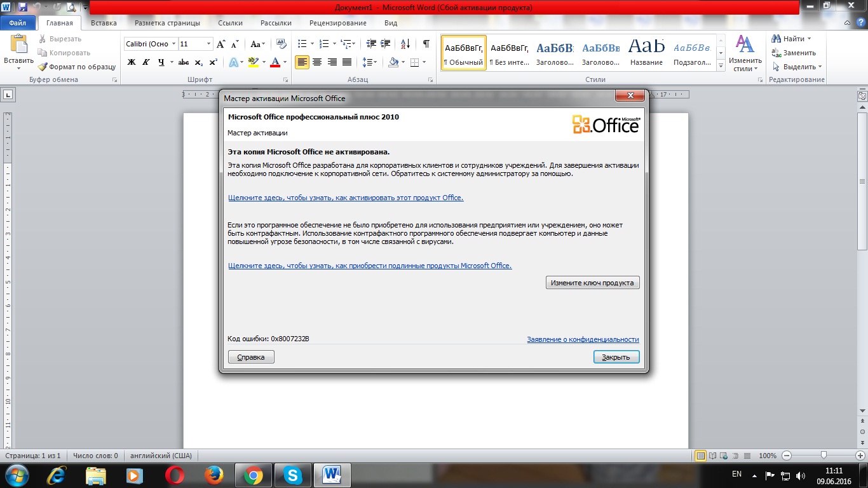868x488 pixels.
Task: Click the Найти binoculars icon
Action: coord(776,39)
